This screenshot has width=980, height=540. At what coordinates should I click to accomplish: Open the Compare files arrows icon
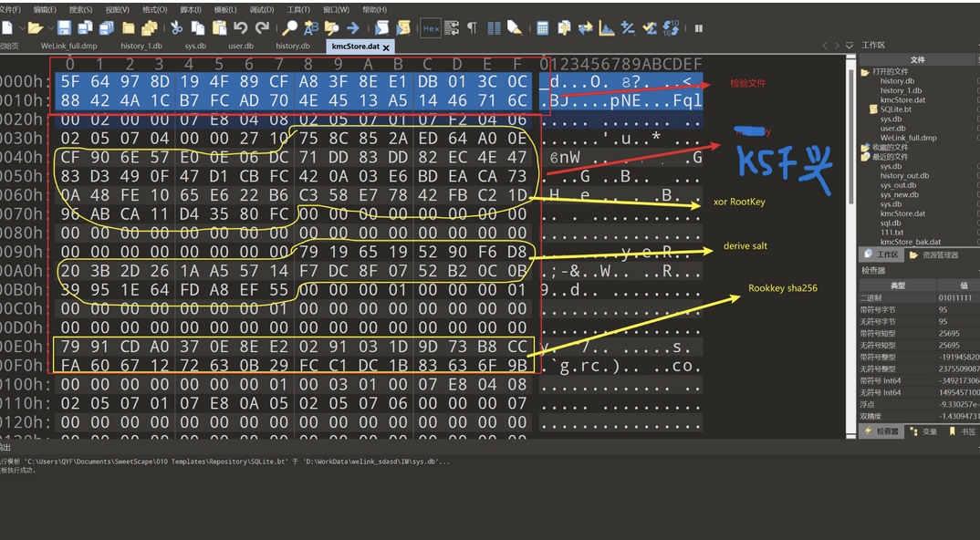[585, 27]
